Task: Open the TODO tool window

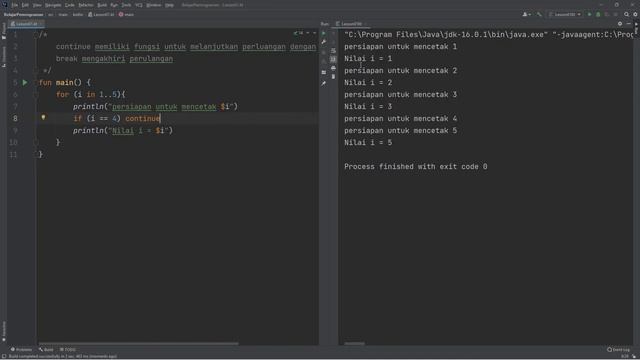Action: tap(68, 349)
